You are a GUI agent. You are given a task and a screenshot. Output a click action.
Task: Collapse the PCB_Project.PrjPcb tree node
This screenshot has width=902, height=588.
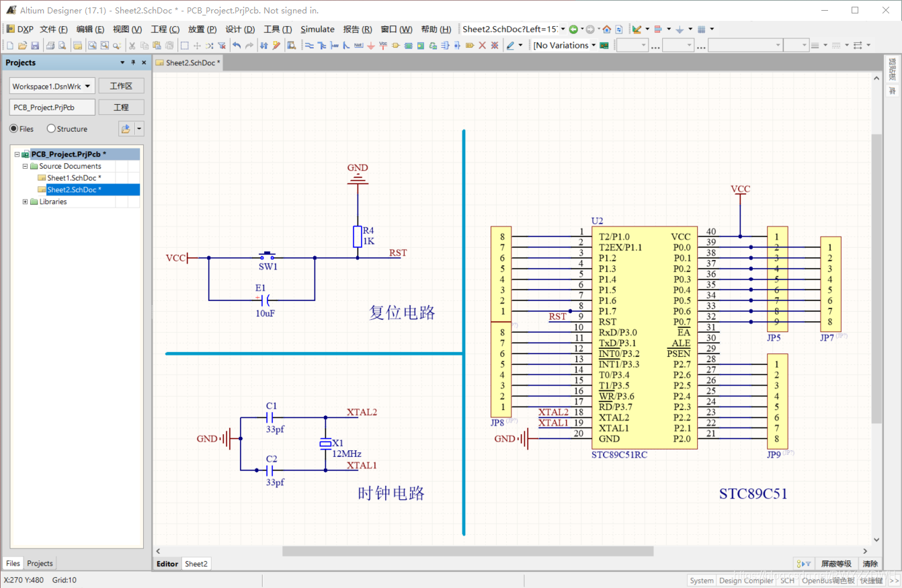click(17, 155)
